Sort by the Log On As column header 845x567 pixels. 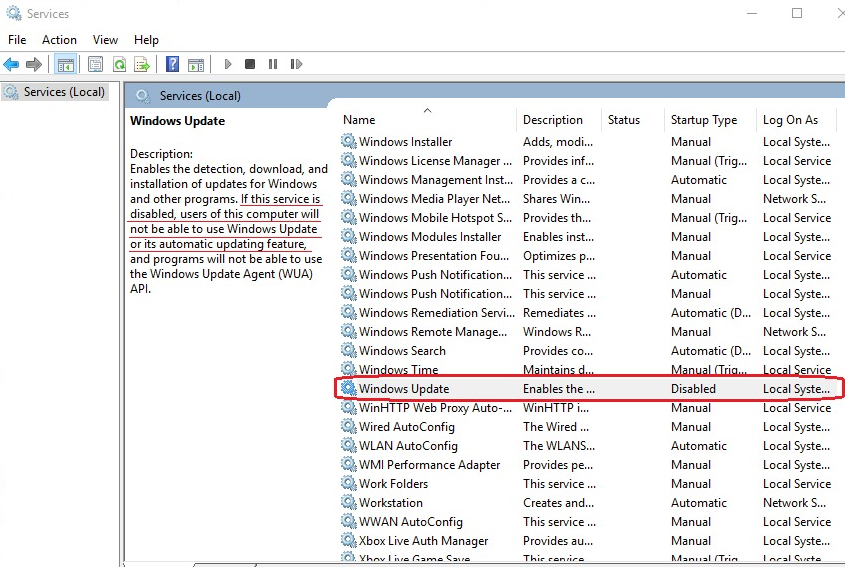point(790,120)
